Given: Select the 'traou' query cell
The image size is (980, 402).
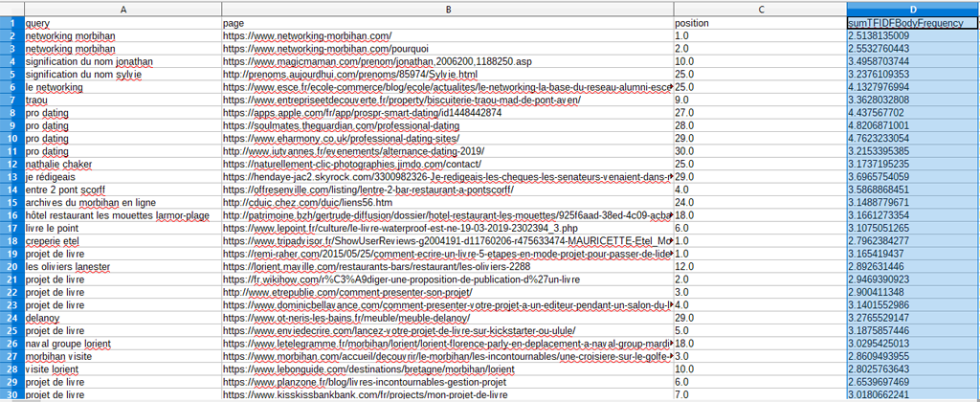Looking at the screenshot, I should [x=123, y=100].
